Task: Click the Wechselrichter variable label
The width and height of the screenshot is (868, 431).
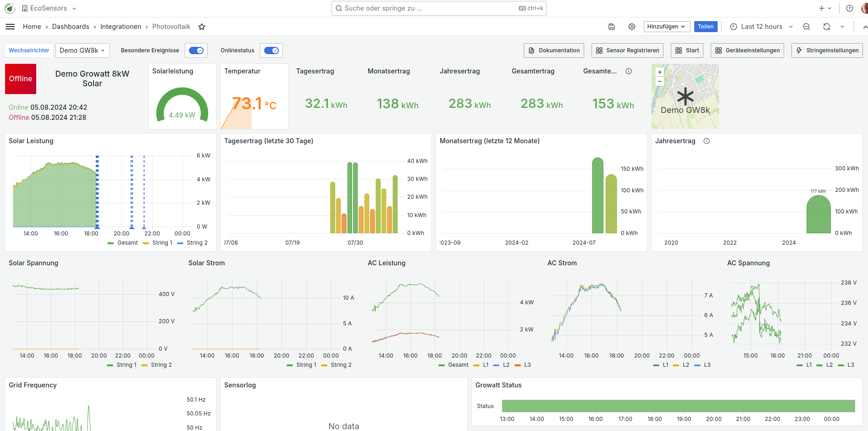Action: click(x=29, y=50)
